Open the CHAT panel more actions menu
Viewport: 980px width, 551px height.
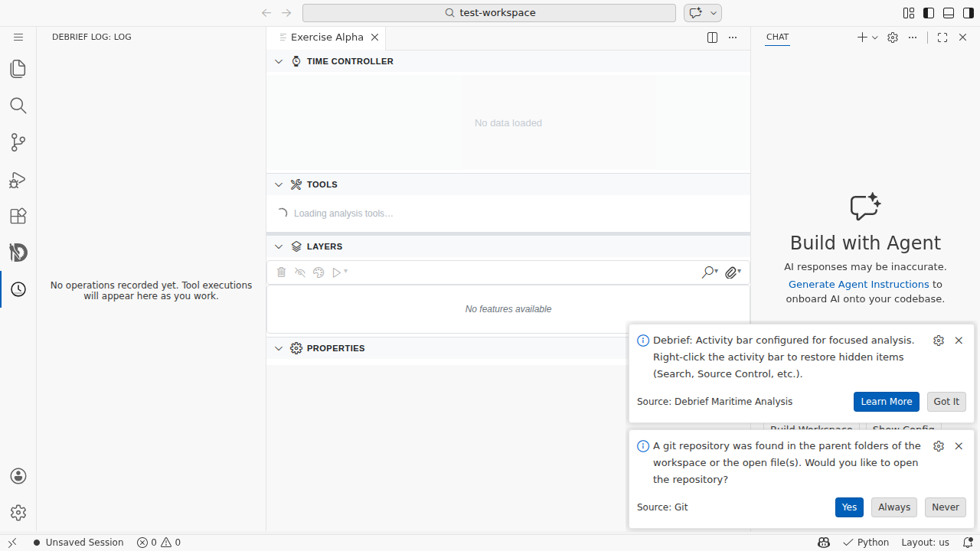coord(912,37)
